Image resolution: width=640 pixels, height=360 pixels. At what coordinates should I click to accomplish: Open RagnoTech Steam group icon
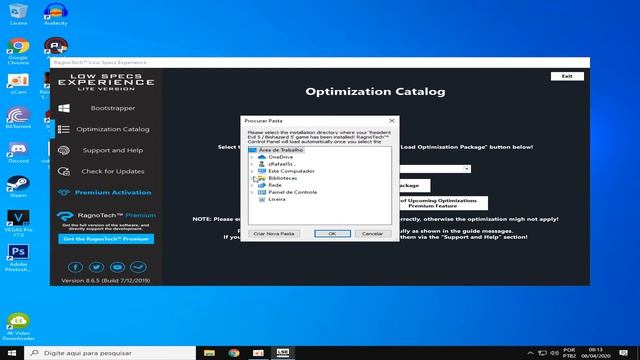point(138,267)
